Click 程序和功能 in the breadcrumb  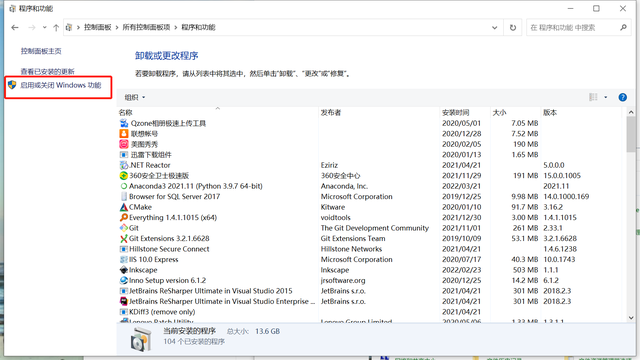click(198, 27)
